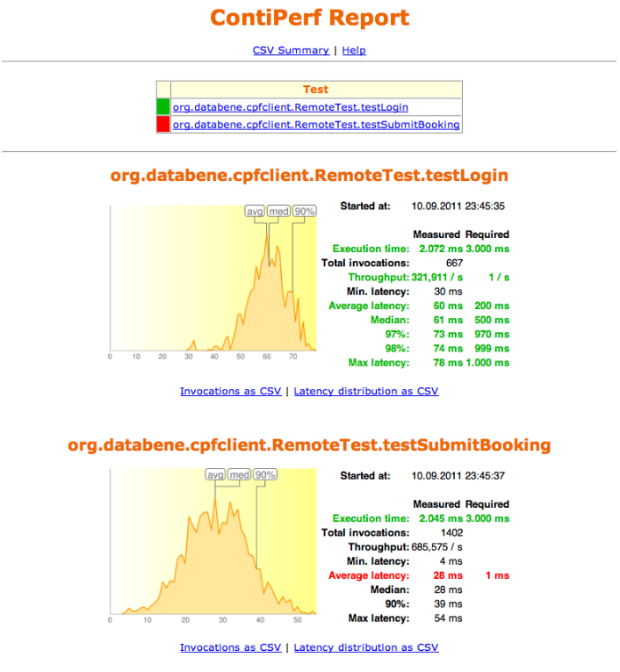Click the green status square for testLogin
This screenshot has height=672, width=620.
162,107
